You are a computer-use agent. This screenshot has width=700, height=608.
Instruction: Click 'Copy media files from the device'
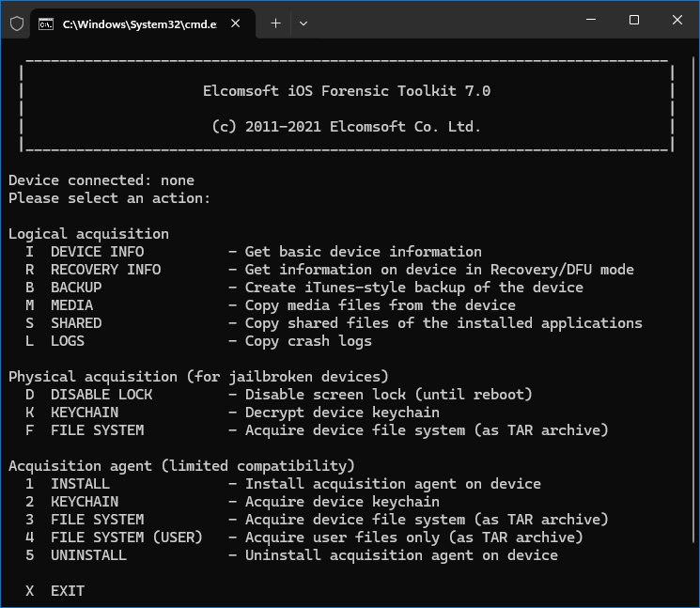click(381, 305)
